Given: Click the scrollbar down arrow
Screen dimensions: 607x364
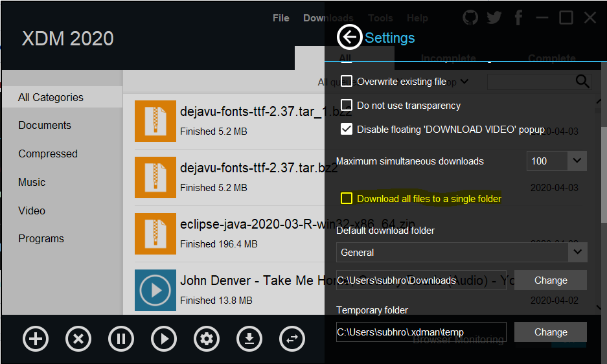Looking at the screenshot, I should (x=599, y=307).
